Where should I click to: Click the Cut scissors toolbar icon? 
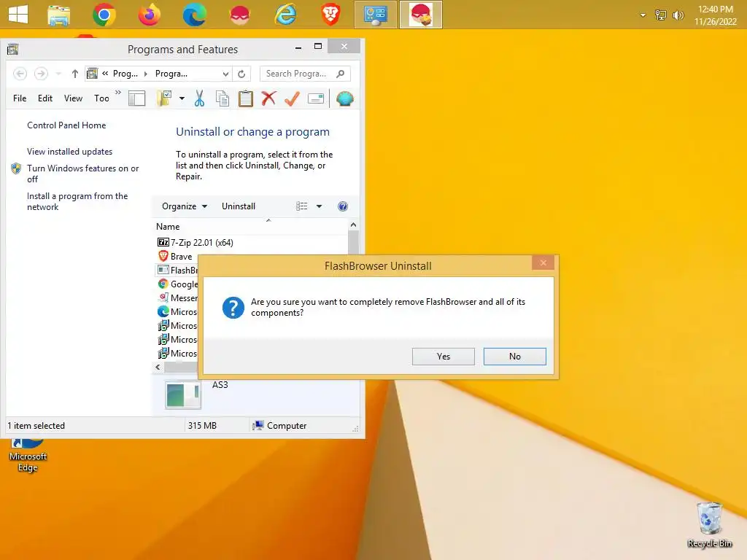point(199,98)
